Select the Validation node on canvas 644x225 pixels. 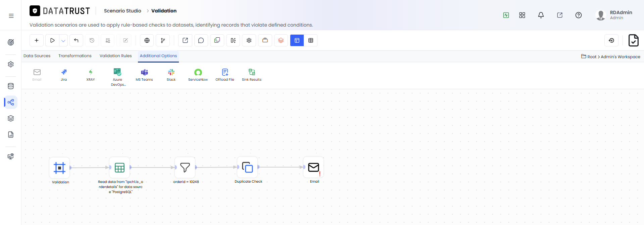point(59,167)
